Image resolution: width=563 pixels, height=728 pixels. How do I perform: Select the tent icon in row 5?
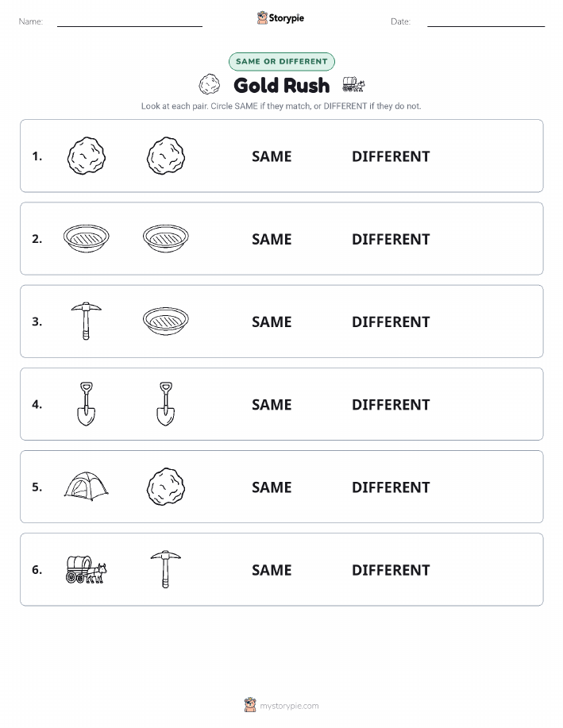pyautogui.click(x=87, y=486)
